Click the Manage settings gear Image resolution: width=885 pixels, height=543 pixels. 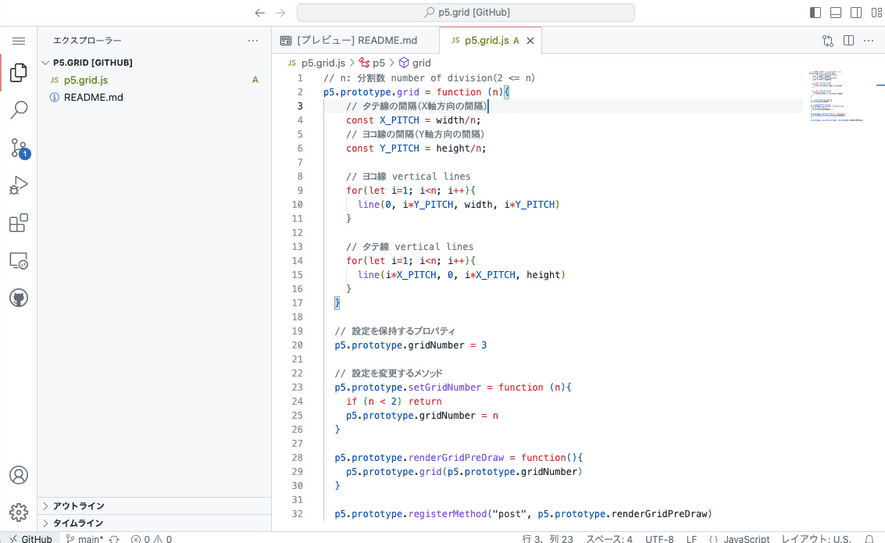point(18,512)
